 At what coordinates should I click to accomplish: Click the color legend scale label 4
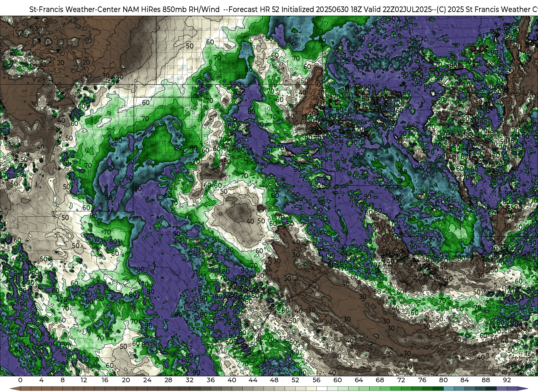coord(41,380)
